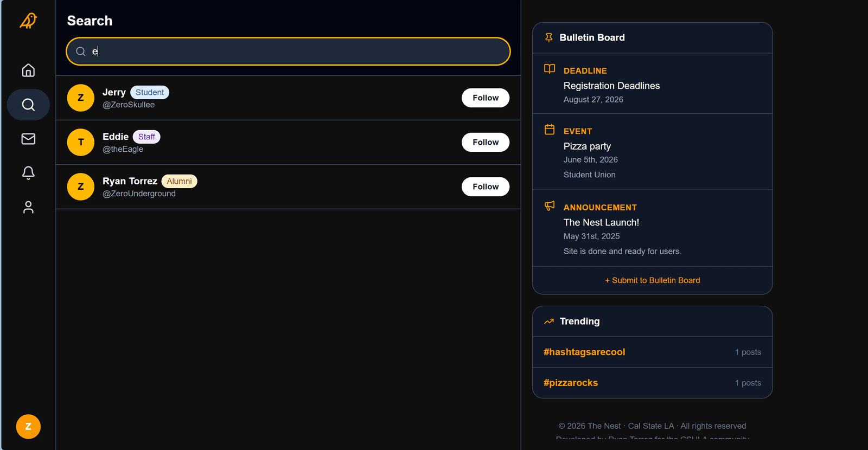This screenshot has height=450, width=868.
Task: Follow Ryan Torrez
Action: tap(486, 187)
